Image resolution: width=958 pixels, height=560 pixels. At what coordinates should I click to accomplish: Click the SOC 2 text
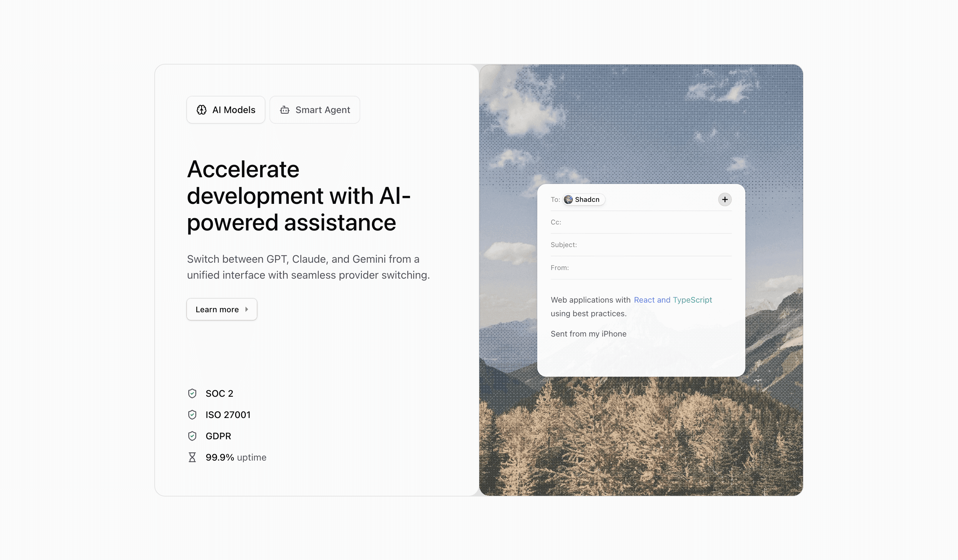219,393
